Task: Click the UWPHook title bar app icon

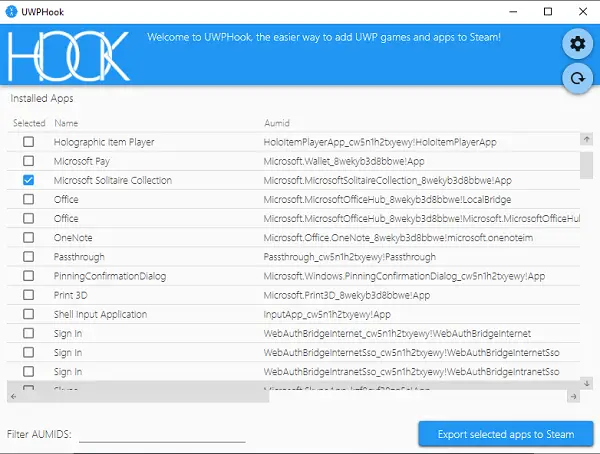Action: coord(11,11)
